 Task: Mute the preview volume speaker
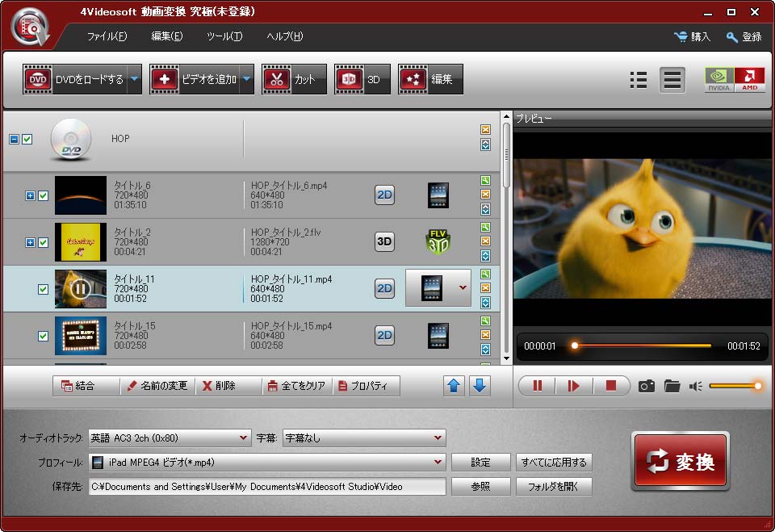pos(695,386)
